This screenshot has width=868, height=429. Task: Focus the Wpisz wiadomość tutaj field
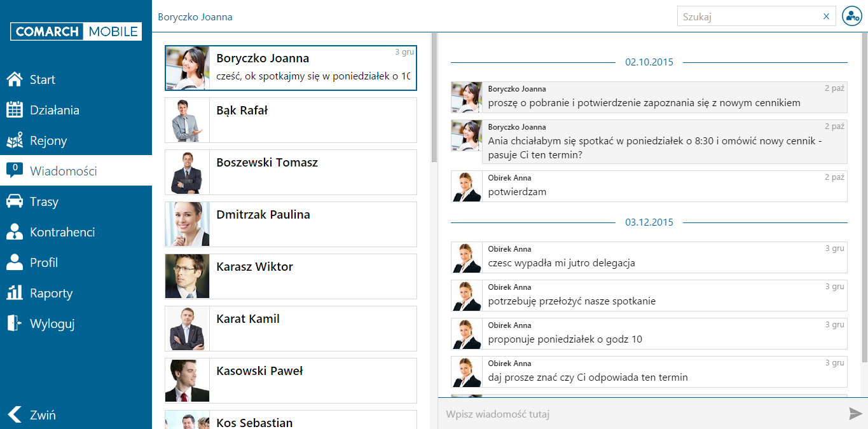click(x=642, y=414)
